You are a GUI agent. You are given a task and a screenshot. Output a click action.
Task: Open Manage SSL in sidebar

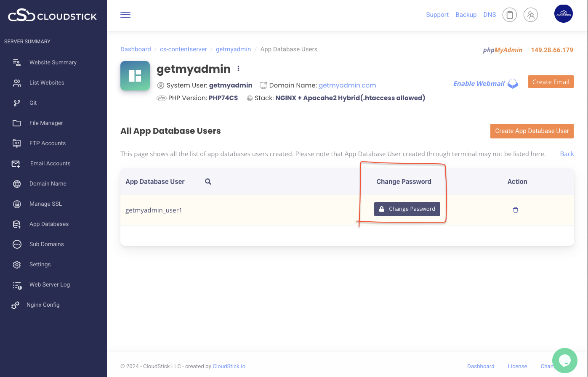point(45,204)
